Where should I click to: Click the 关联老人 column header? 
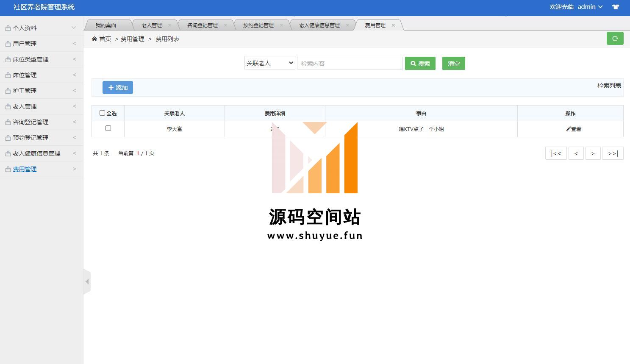[175, 113]
